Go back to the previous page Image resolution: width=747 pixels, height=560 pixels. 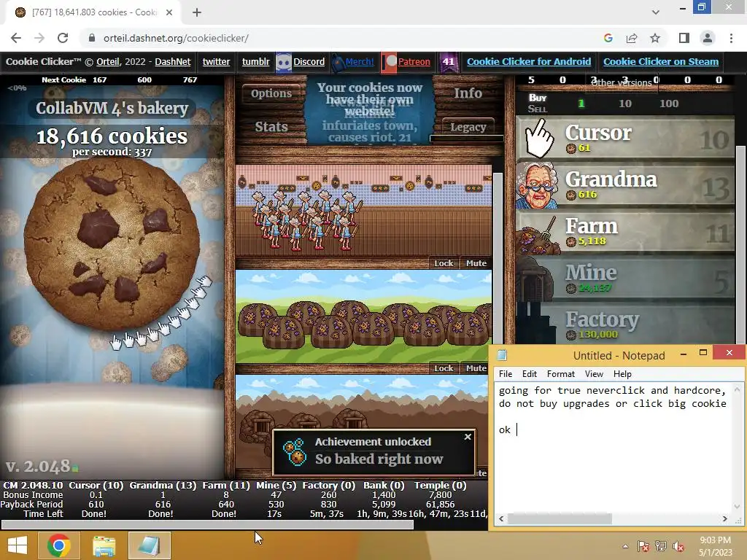coord(16,38)
